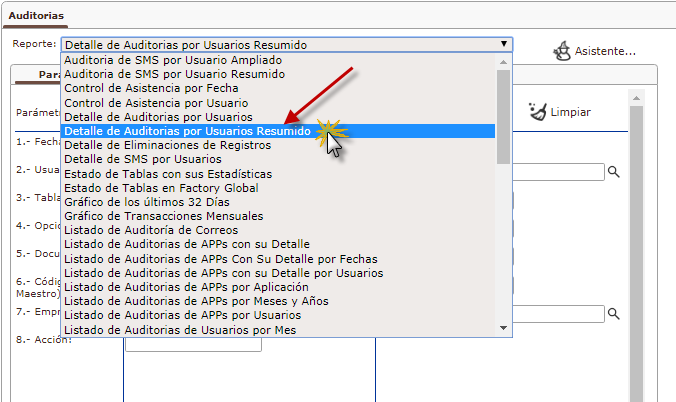Image resolution: width=676 pixels, height=402 pixels.
Task: Collapse the Reporte dropdown arrow
Action: click(503, 44)
